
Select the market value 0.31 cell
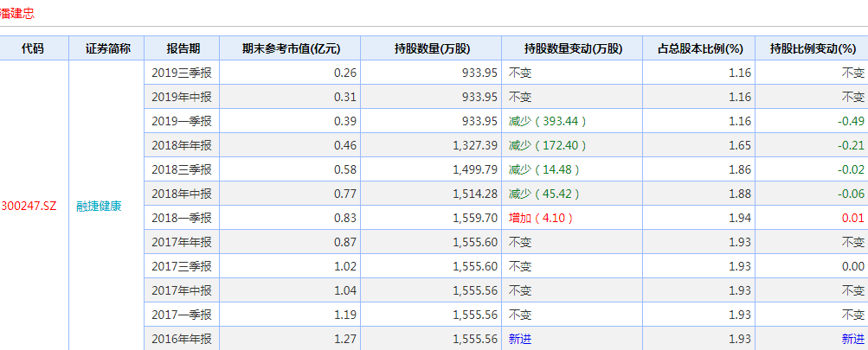290,98
